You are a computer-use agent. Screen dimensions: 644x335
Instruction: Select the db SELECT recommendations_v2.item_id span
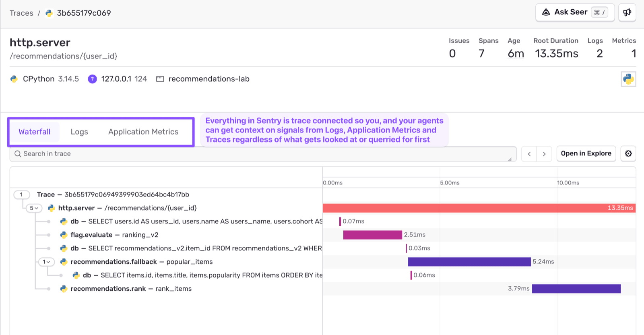pyautogui.click(x=322, y=248)
